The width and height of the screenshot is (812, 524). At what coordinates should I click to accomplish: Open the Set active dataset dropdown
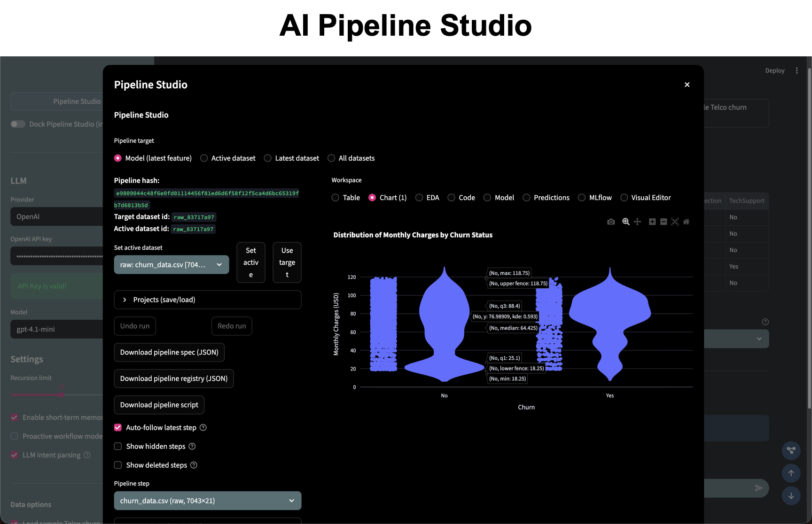[x=171, y=264]
